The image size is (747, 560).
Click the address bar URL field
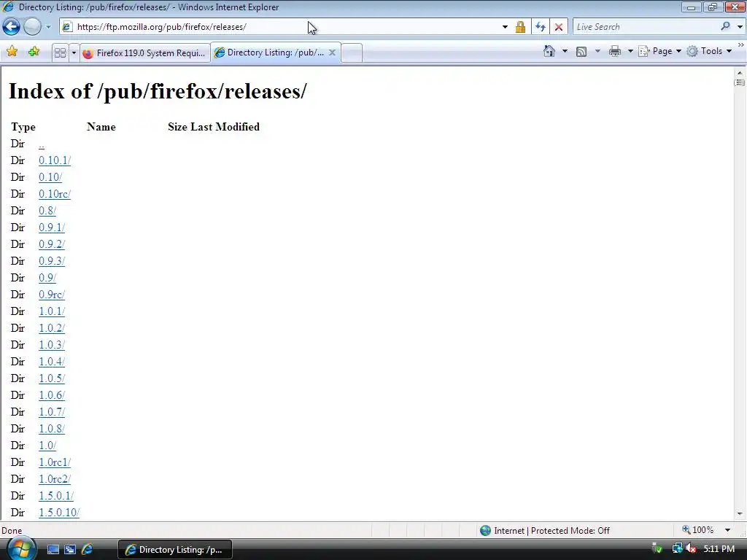tap(281, 27)
